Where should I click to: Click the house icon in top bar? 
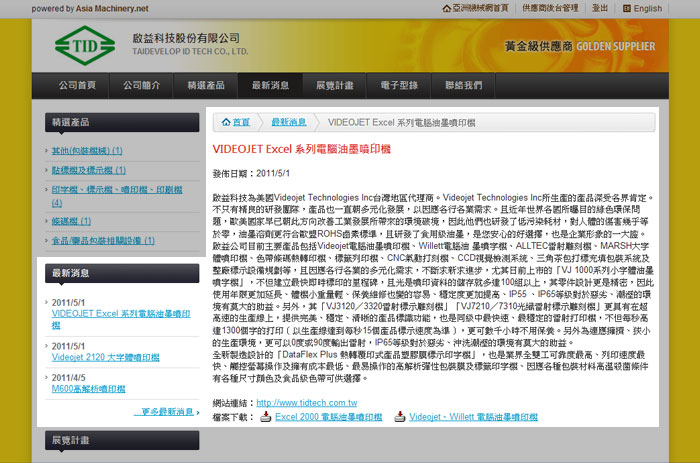[x=446, y=8]
